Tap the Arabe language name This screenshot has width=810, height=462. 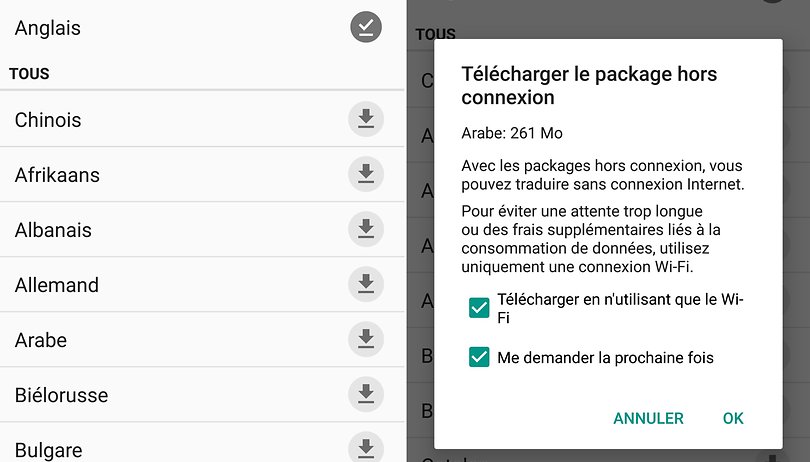coord(41,340)
